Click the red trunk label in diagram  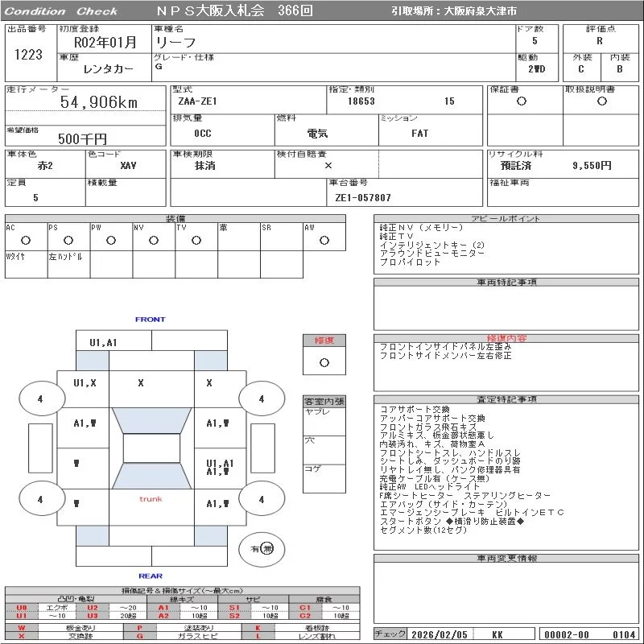(151, 499)
